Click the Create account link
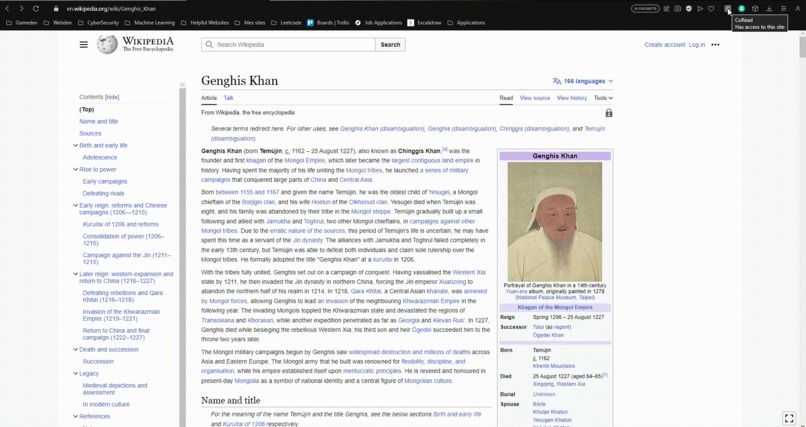The image size is (806, 427). tap(665, 45)
